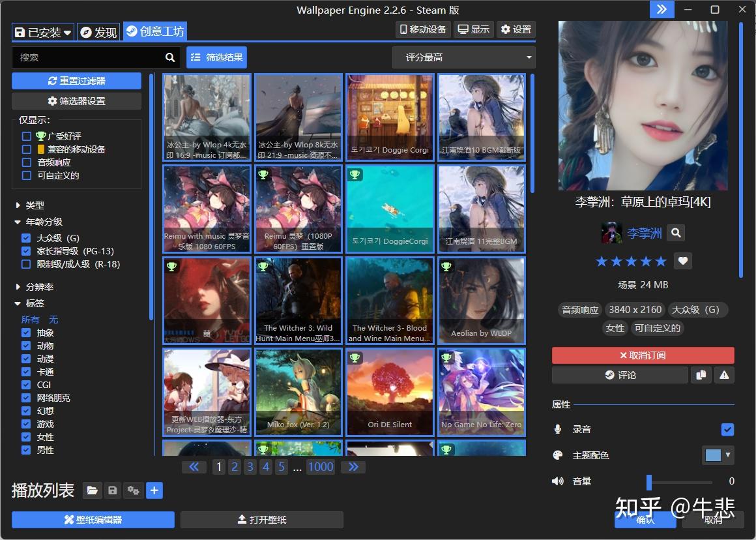Screen dimensions: 756x540
Task: Click the copy icon beside 评论 button
Action: tap(701, 375)
